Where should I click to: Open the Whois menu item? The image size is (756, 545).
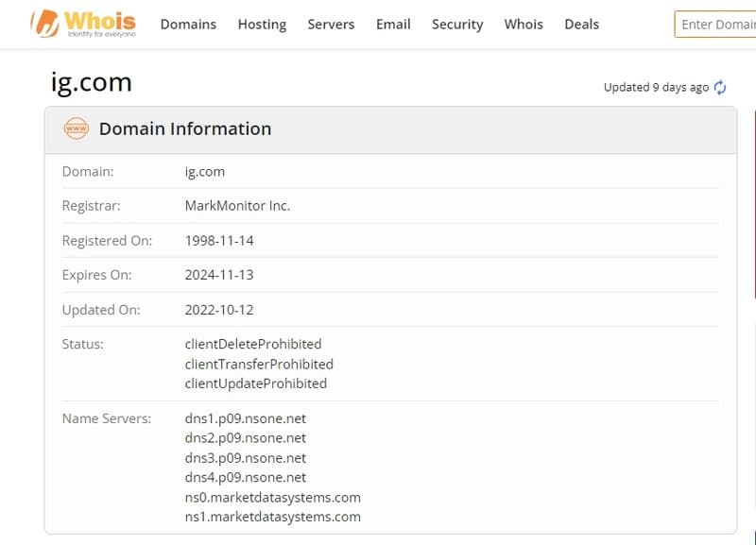pyautogui.click(x=524, y=25)
